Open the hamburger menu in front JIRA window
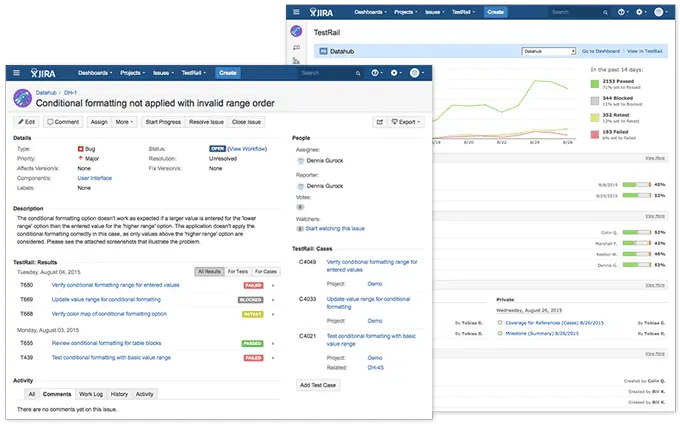Viewport: 680px width, 425px height. tap(16, 73)
